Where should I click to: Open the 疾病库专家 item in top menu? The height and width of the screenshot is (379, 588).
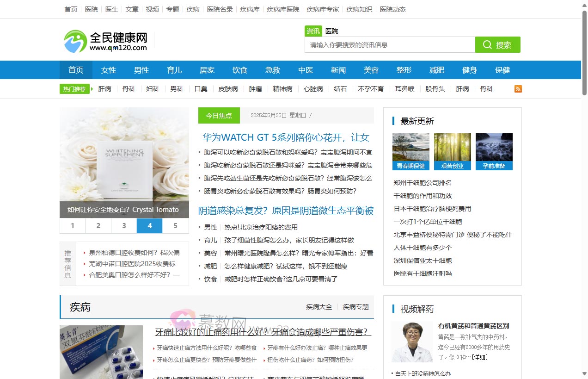[x=322, y=9]
